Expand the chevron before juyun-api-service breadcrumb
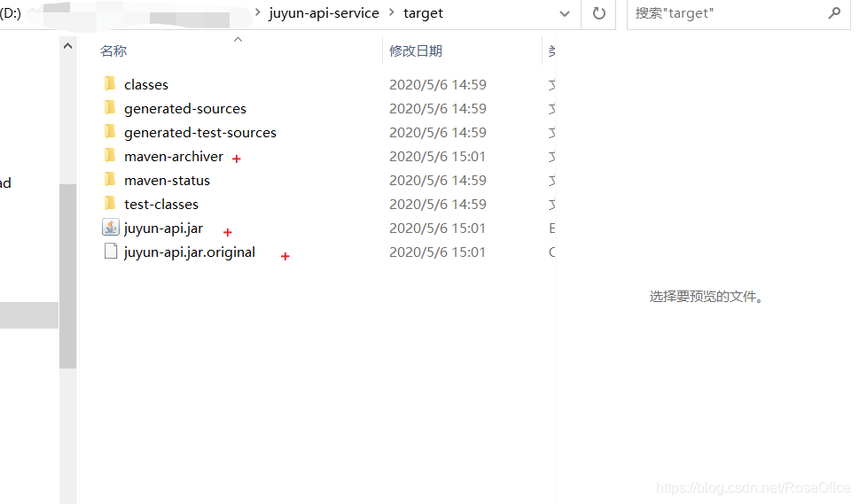The height and width of the screenshot is (504, 859). point(257,12)
